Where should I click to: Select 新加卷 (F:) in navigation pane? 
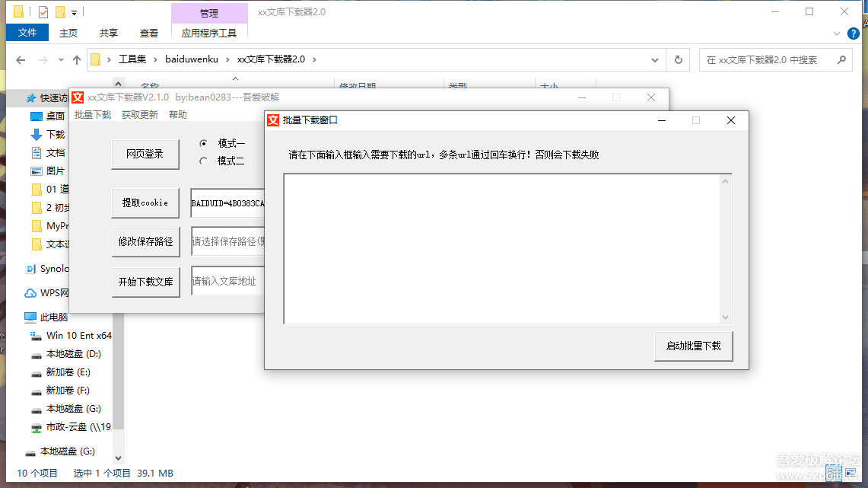coord(68,390)
